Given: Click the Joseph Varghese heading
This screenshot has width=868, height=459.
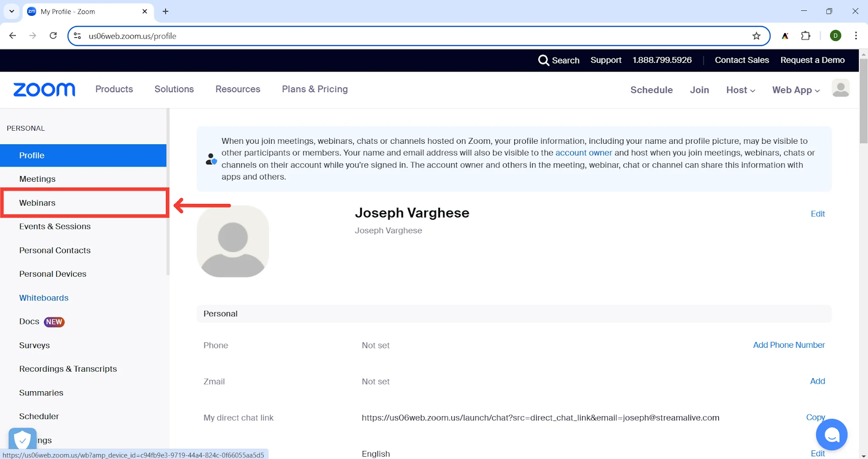Looking at the screenshot, I should 412,213.
